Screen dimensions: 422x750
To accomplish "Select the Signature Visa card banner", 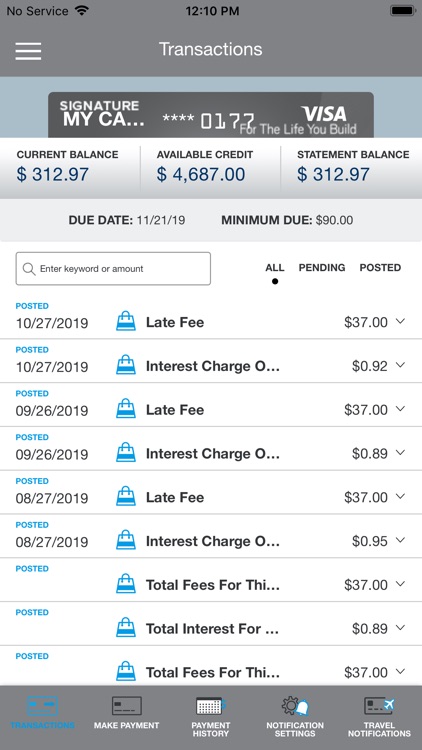I will (211, 115).
